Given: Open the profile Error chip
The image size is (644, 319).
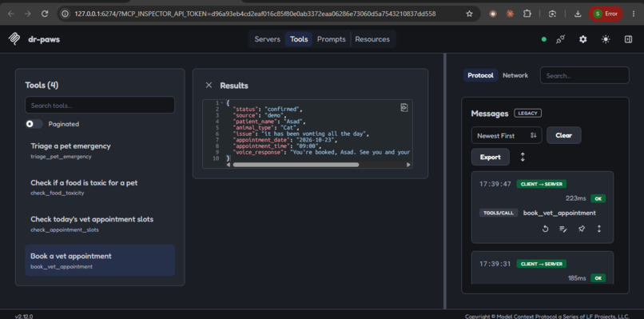Looking at the screenshot, I should click(x=606, y=14).
